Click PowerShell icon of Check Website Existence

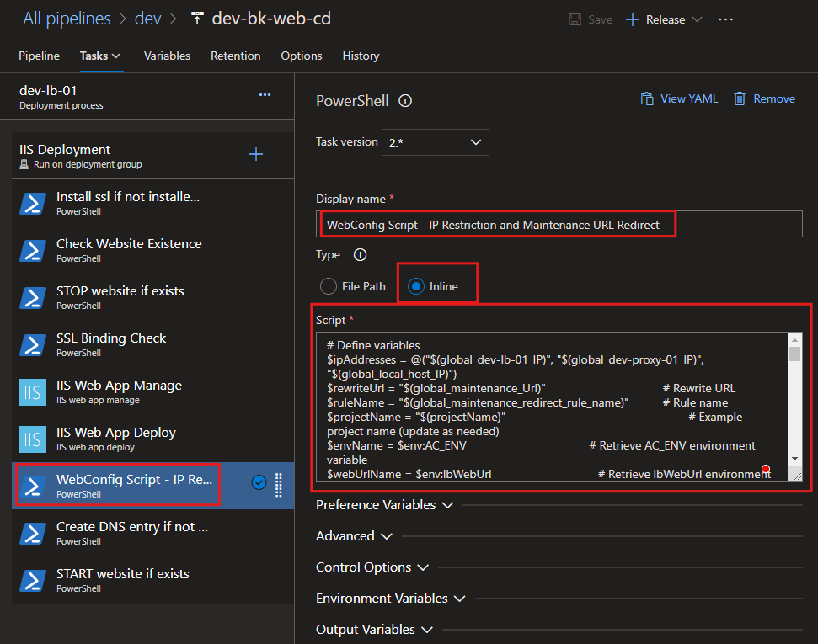32,250
